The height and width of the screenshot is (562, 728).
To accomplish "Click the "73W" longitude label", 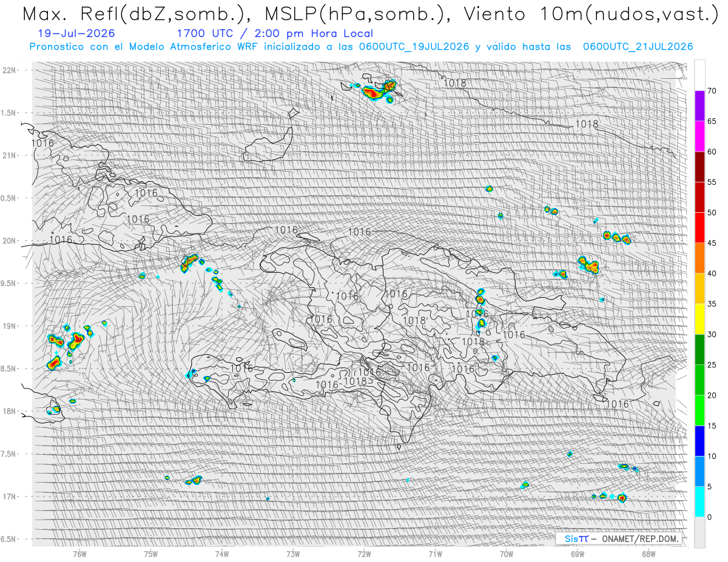I will click(293, 554).
